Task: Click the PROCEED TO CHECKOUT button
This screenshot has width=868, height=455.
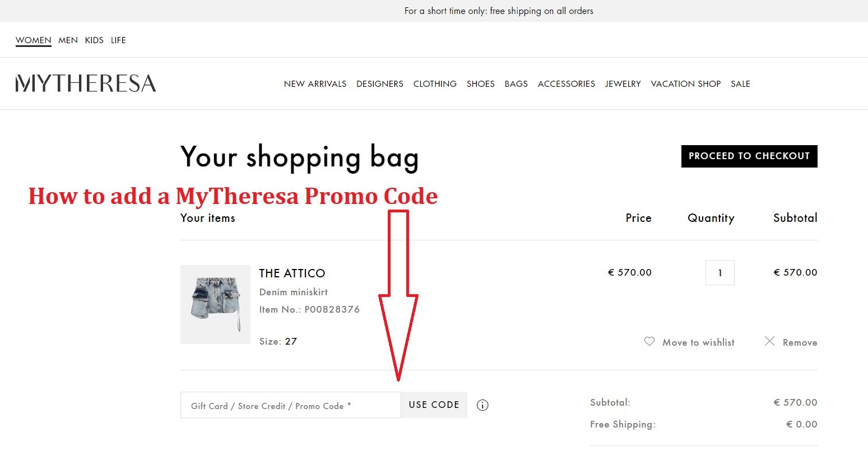Action: pyautogui.click(x=749, y=156)
